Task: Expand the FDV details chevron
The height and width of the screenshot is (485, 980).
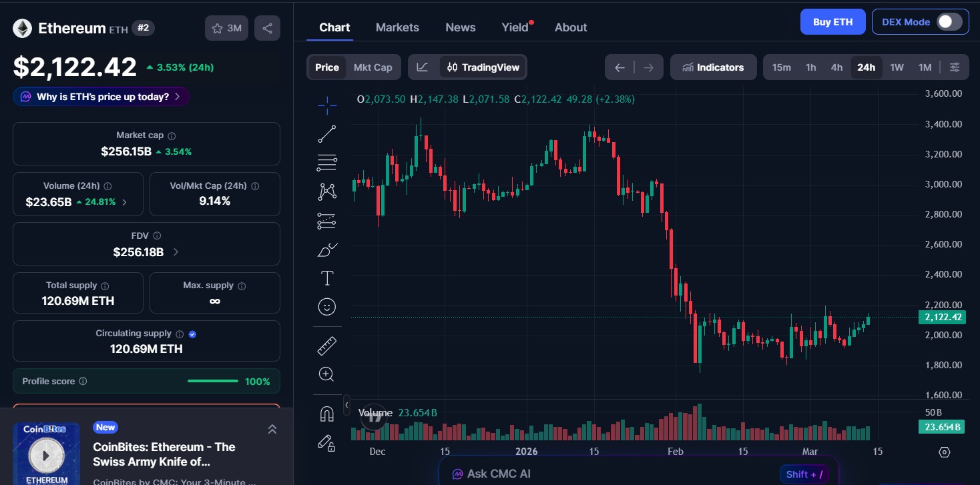Action: pos(175,252)
